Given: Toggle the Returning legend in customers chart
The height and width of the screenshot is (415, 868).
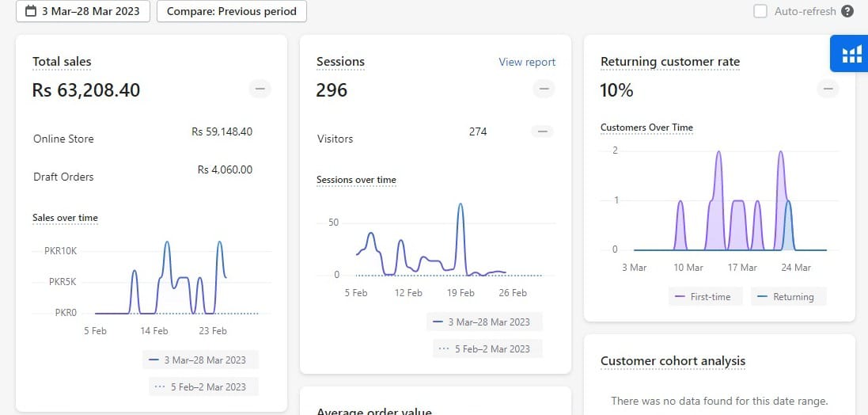Looking at the screenshot, I should [787, 297].
